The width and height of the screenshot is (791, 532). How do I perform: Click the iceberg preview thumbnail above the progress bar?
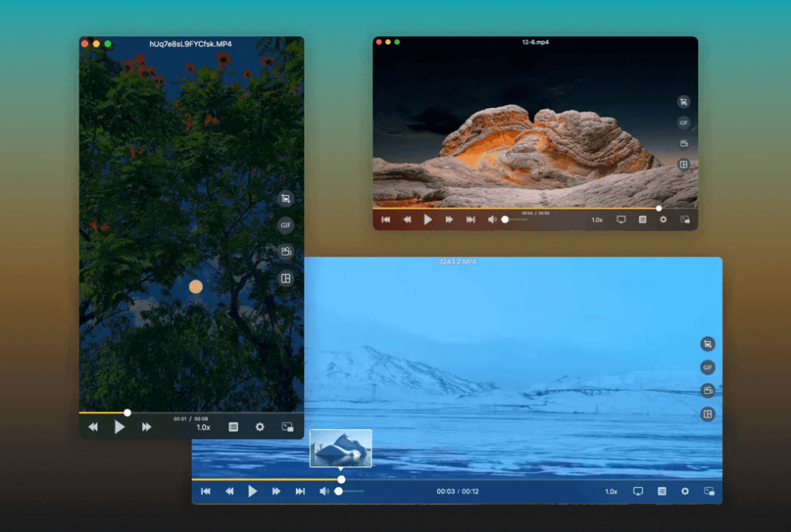(341, 449)
